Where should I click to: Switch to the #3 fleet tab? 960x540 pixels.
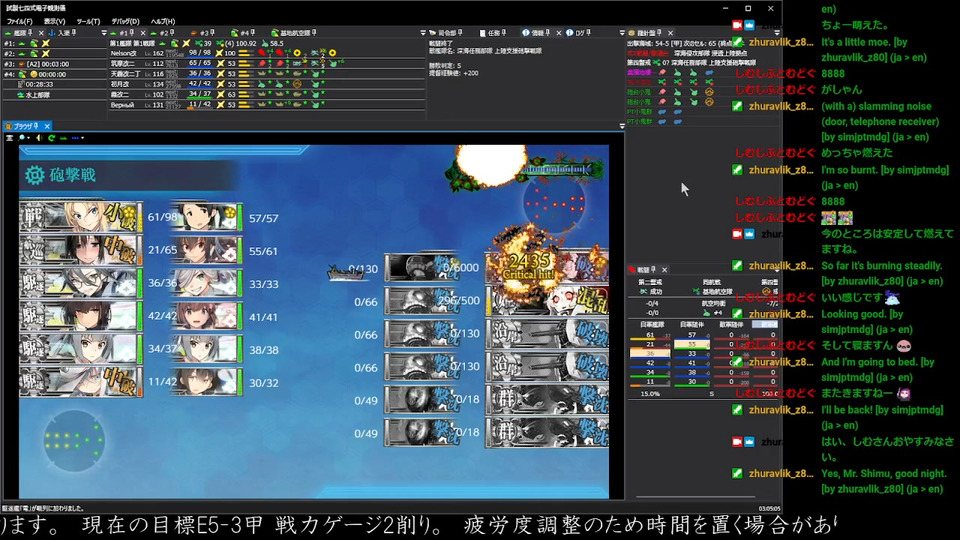tap(203, 33)
